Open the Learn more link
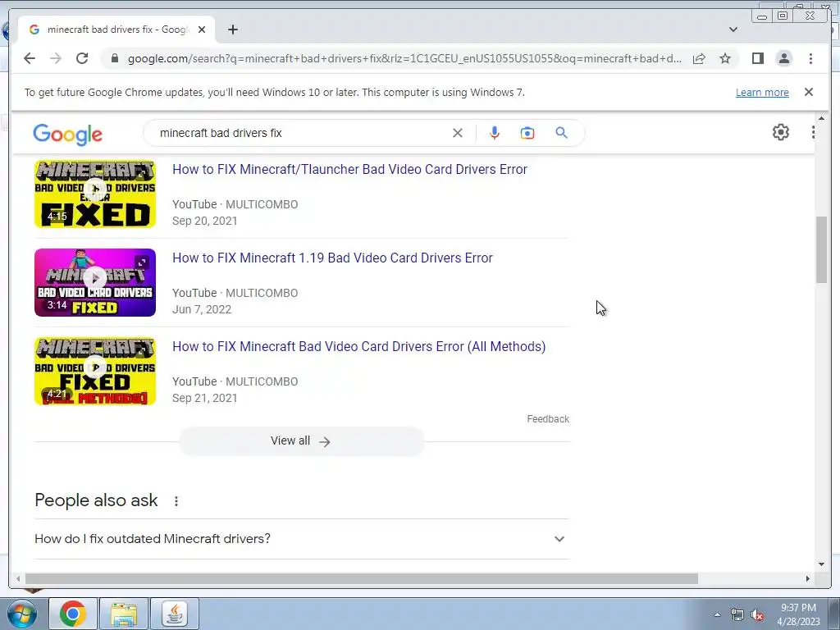840x630 pixels. click(762, 92)
